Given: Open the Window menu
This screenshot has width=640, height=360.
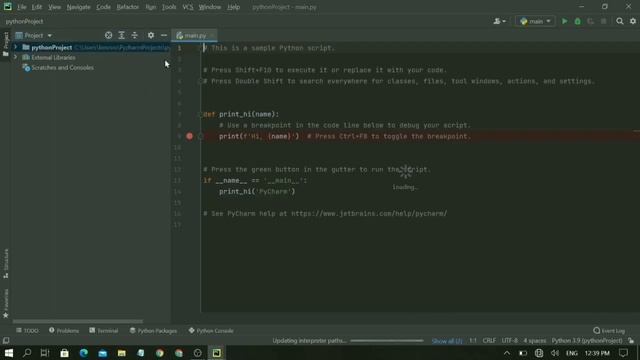Looking at the screenshot, I should pos(210,7).
